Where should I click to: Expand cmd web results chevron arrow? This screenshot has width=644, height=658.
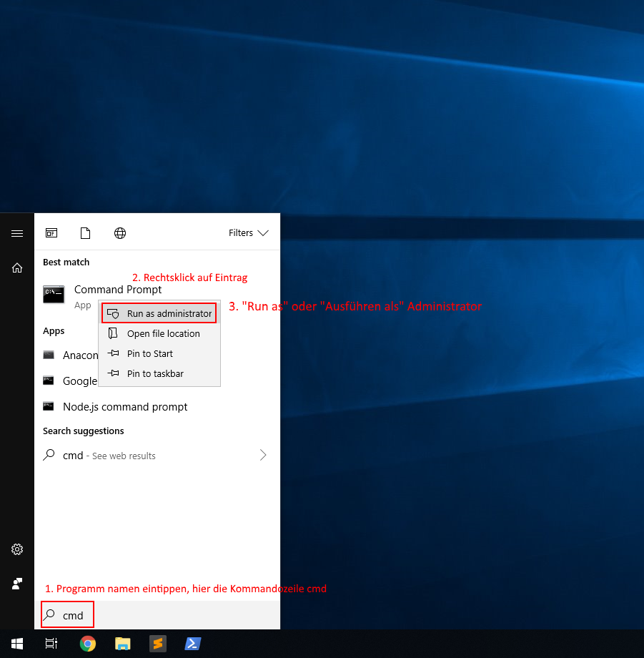(263, 455)
